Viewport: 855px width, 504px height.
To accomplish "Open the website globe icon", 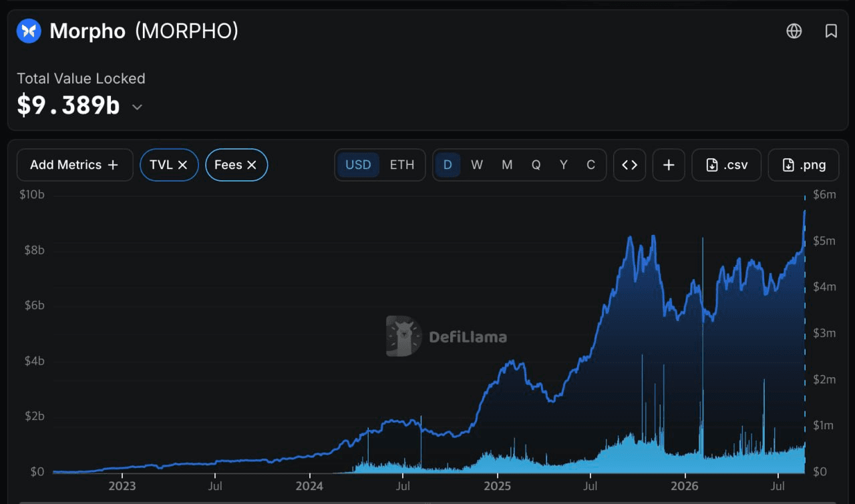I will (x=794, y=31).
